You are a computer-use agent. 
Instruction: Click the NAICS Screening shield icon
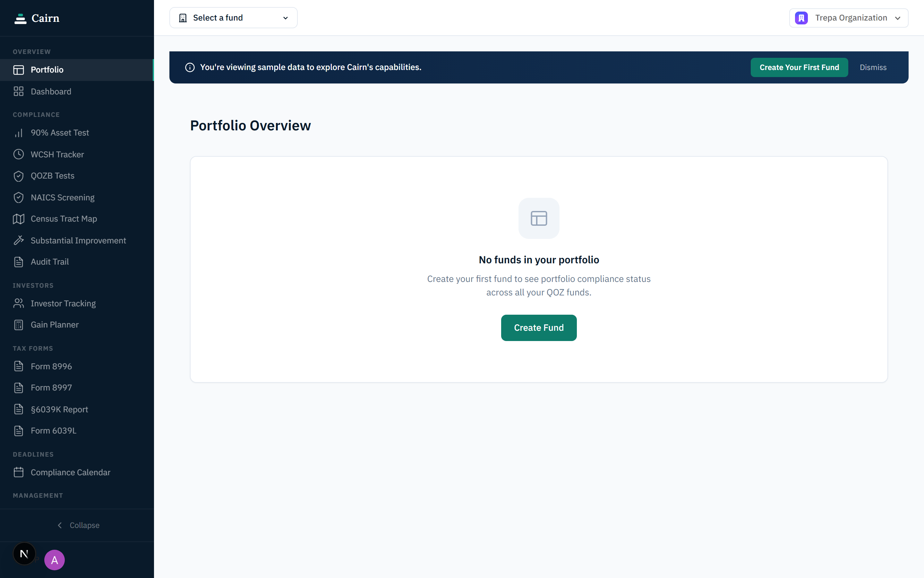click(18, 197)
